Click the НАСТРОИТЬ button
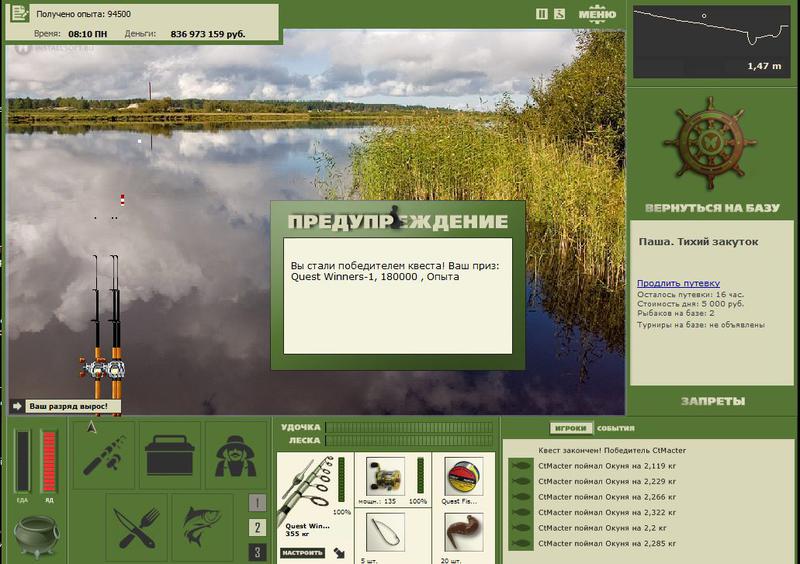The width and height of the screenshot is (800, 564). 303,553
